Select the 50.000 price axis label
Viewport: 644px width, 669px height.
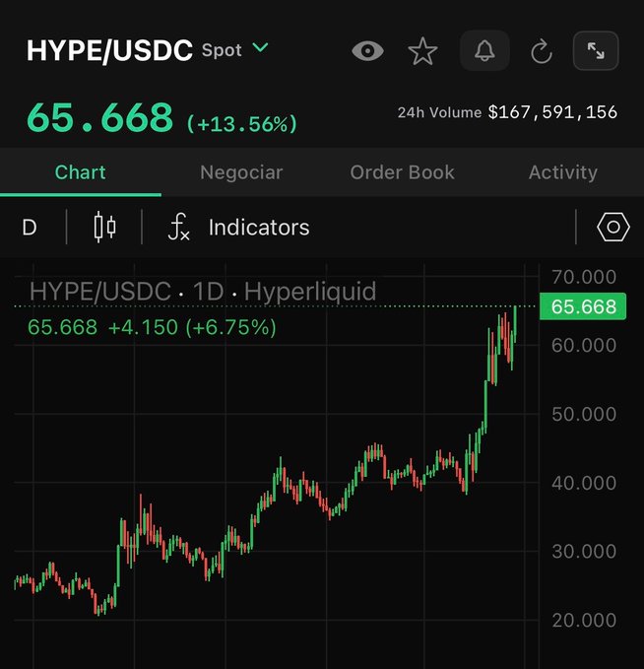pos(584,414)
